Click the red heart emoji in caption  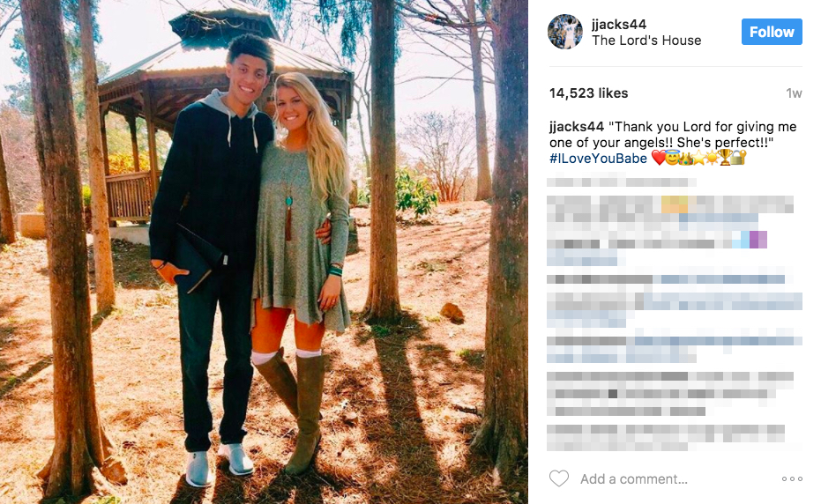[x=658, y=158]
